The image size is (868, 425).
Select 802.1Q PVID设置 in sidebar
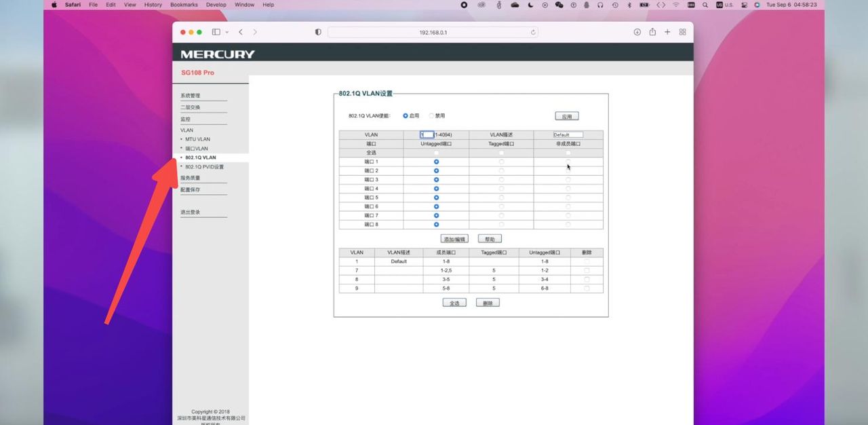pos(205,166)
